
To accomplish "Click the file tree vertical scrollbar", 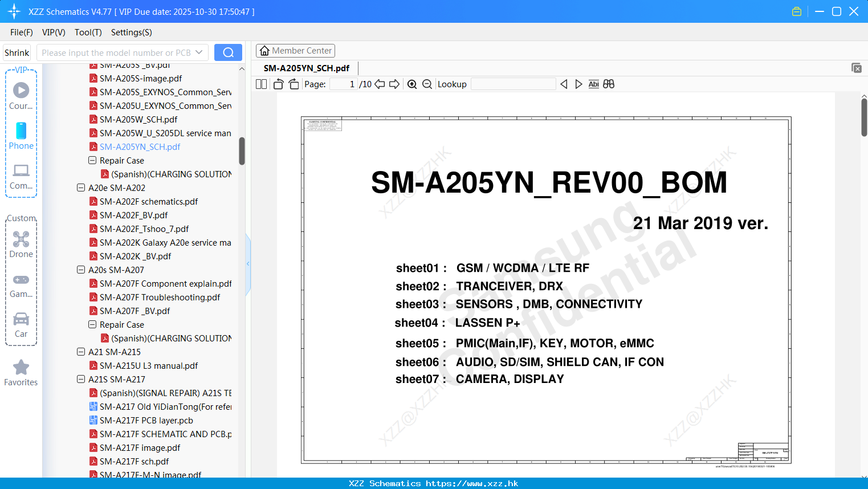I will coord(242,151).
